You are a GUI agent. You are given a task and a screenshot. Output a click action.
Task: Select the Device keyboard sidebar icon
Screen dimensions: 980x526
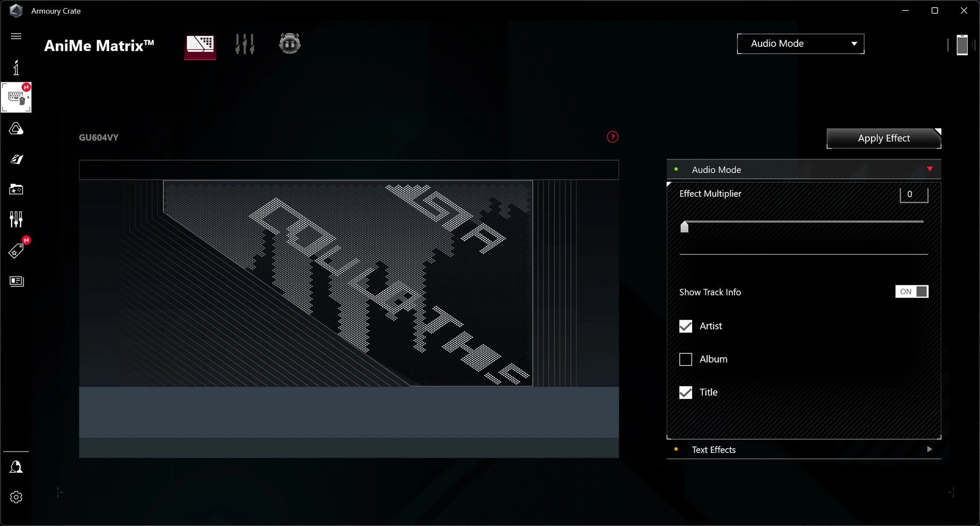[x=16, y=97]
